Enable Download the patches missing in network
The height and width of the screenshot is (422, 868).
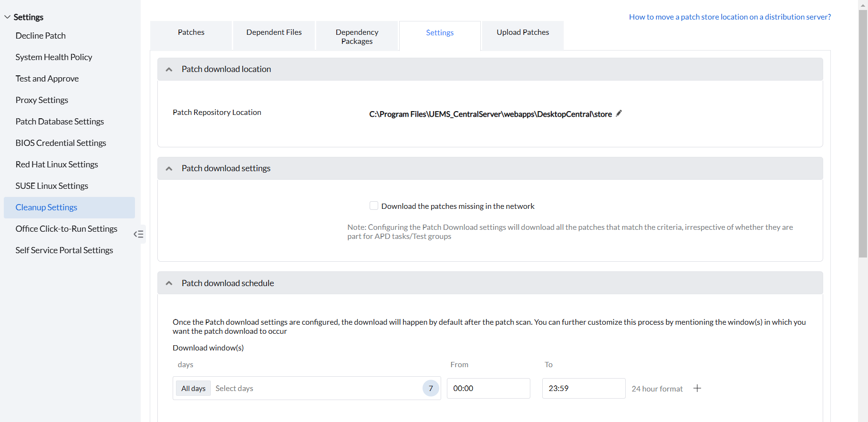pos(374,206)
